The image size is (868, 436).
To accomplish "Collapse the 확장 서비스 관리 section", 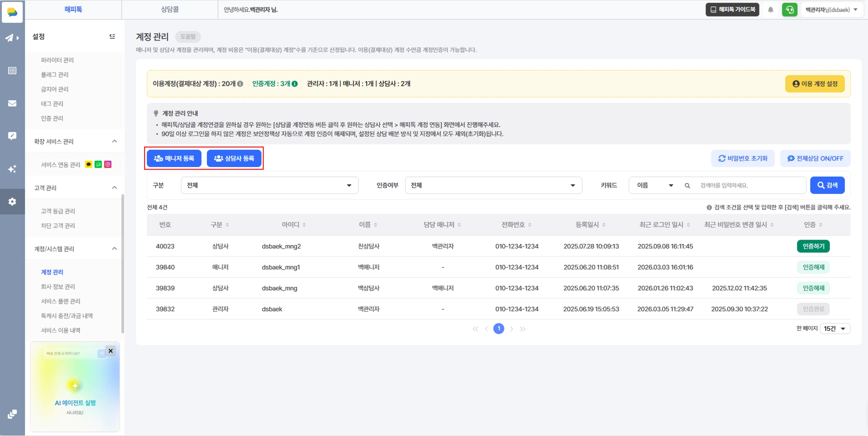I will click(114, 141).
